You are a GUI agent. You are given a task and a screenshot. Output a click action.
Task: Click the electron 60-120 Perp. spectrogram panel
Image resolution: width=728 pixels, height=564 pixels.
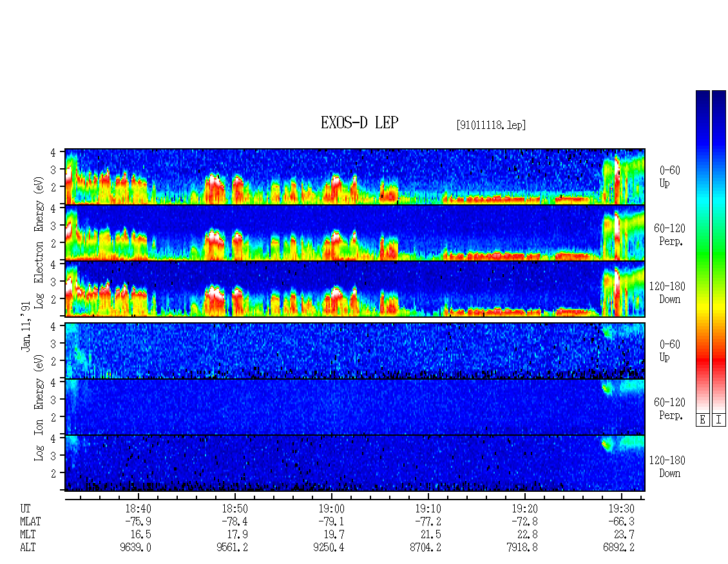(355, 233)
